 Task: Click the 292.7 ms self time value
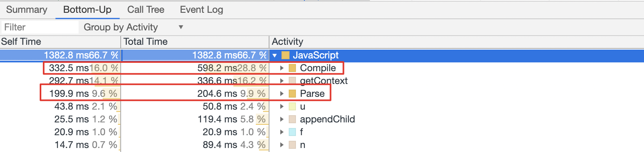[69, 81]
